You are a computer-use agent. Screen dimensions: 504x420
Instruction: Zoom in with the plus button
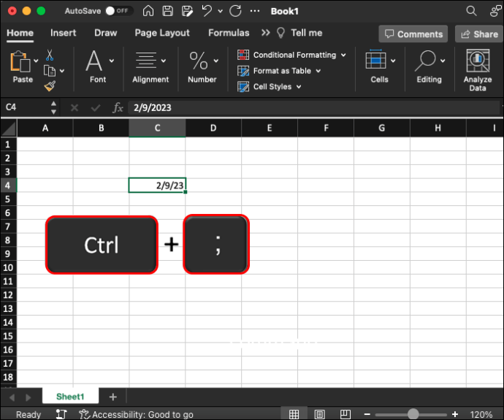455,415
